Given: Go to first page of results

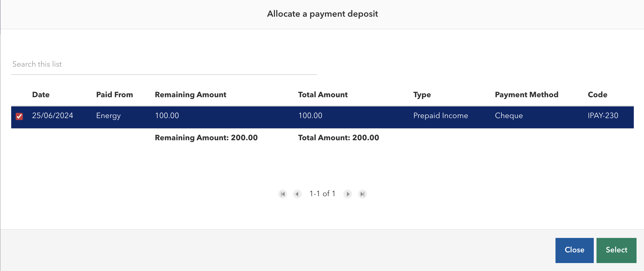Looking at the screenshot, I should click(283, 194).
